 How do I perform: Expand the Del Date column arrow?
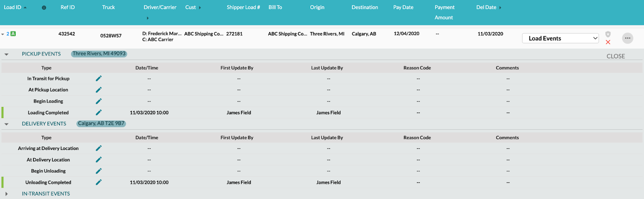coord(500,8)
